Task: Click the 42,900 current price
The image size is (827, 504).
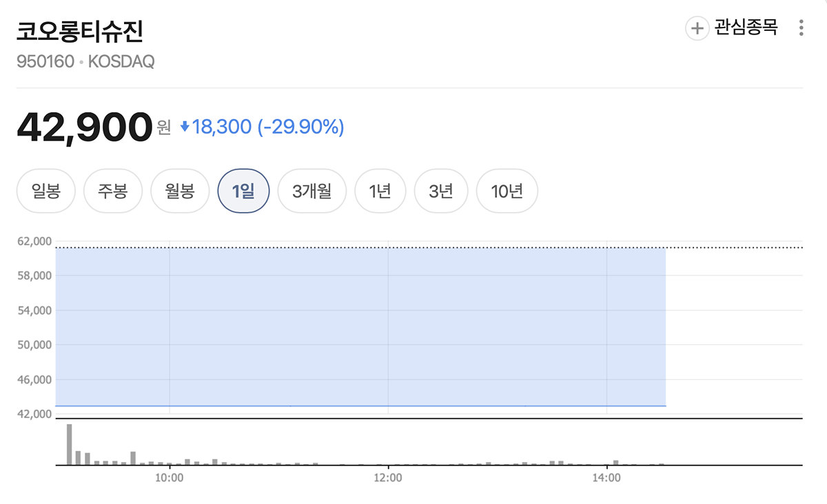Action: pyautogui.click(x=84, y=127)
